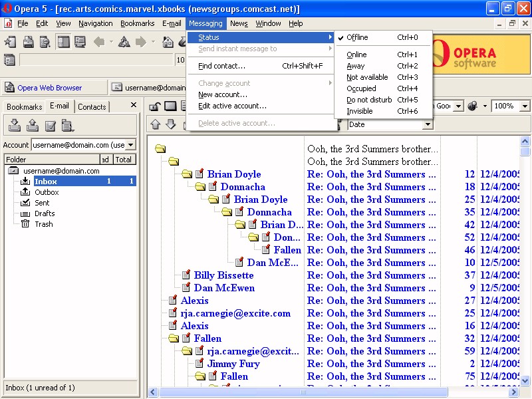Click the monitor icon next to padlock

[x=170, y=106]
